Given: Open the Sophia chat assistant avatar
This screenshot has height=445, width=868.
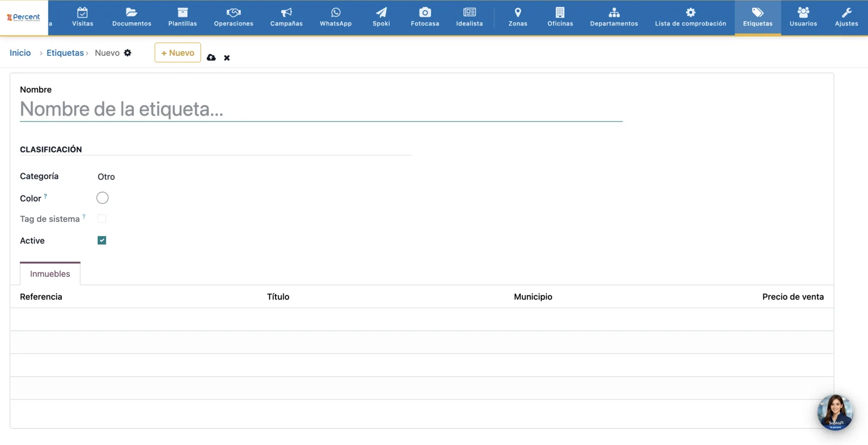Looking at the screenshot, I should pyautogui.click(x=835, y=412).
